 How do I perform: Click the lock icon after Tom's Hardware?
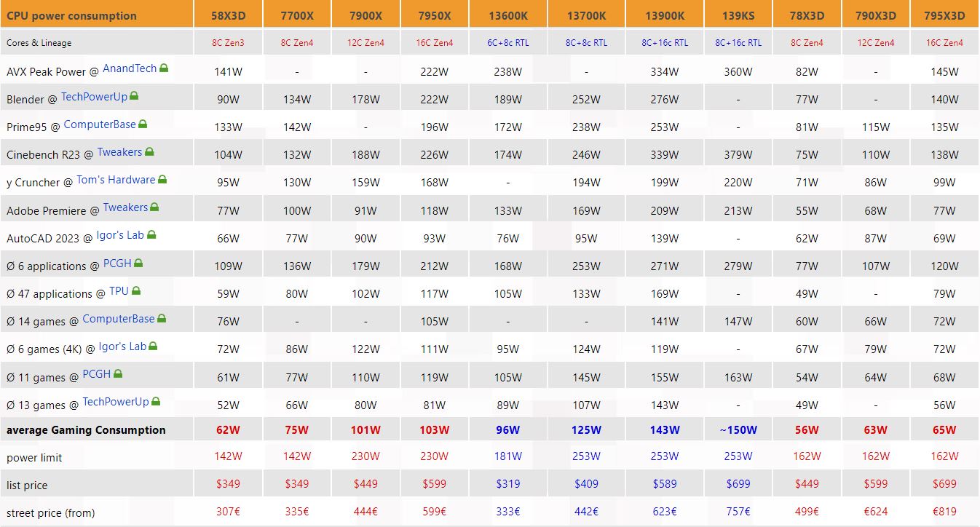tap(162, 179)
